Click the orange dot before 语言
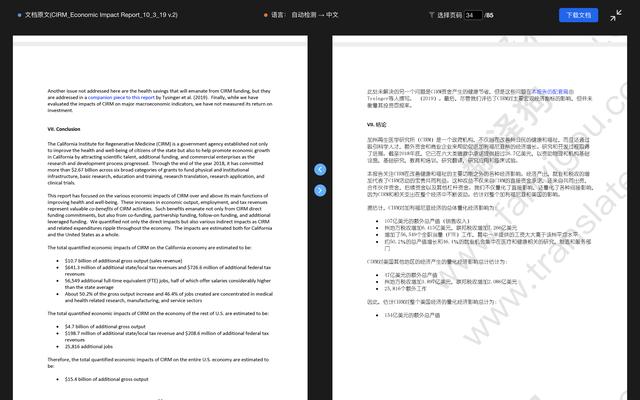Screen dimensions: 640x400 coord(266,15)
